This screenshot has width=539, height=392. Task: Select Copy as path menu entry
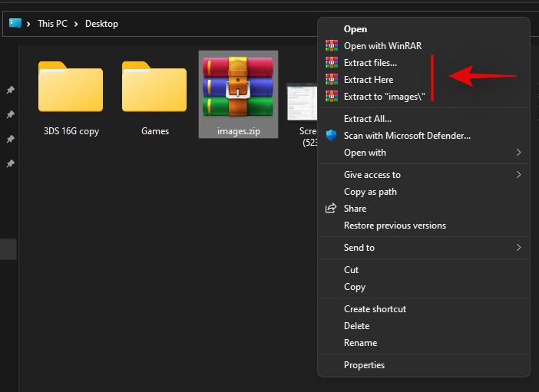click(x=370, y=192)
